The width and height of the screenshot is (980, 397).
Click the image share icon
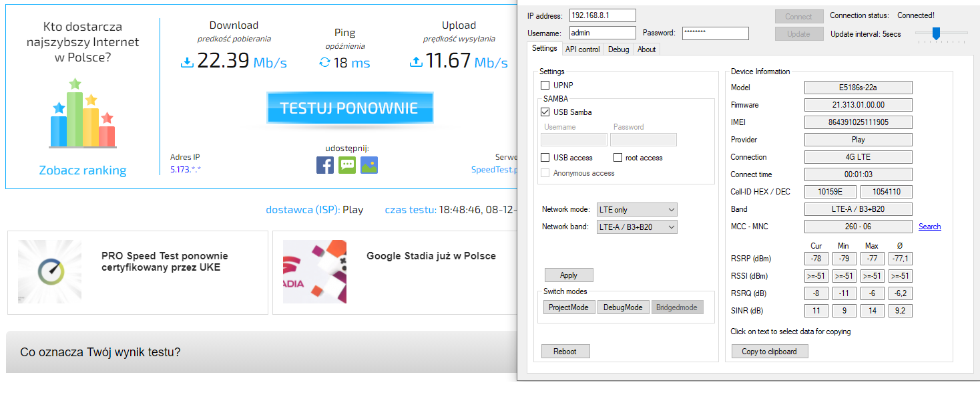[369, 165]
